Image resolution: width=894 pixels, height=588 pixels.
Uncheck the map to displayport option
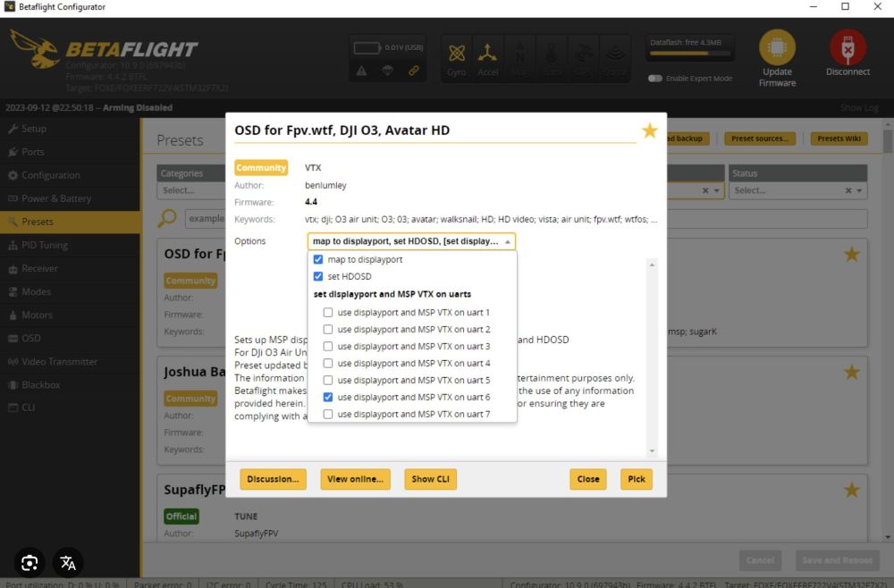[x=318, y=259]
